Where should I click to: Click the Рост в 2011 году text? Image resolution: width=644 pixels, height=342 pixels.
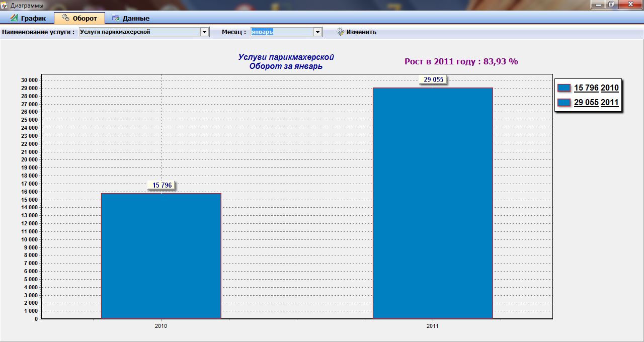coord(461,61)
